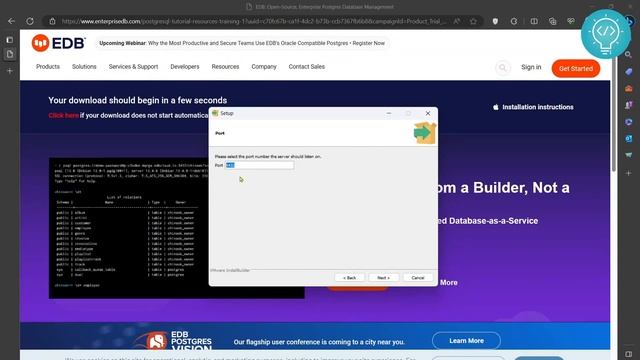Image resolution: width=640 pixels, height=360 pixels.
Task: Open split screen icon in toolbar
Action: [534, 21]
